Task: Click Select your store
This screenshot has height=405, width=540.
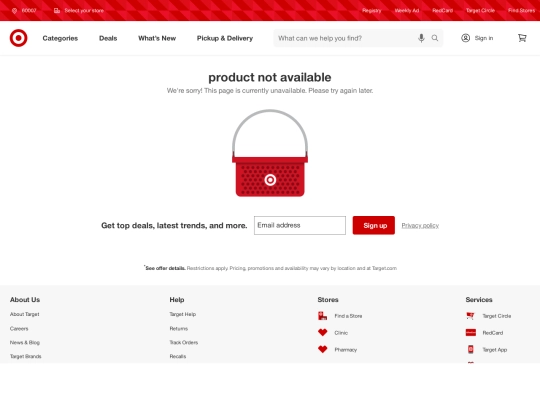Action: coord(84,11)
